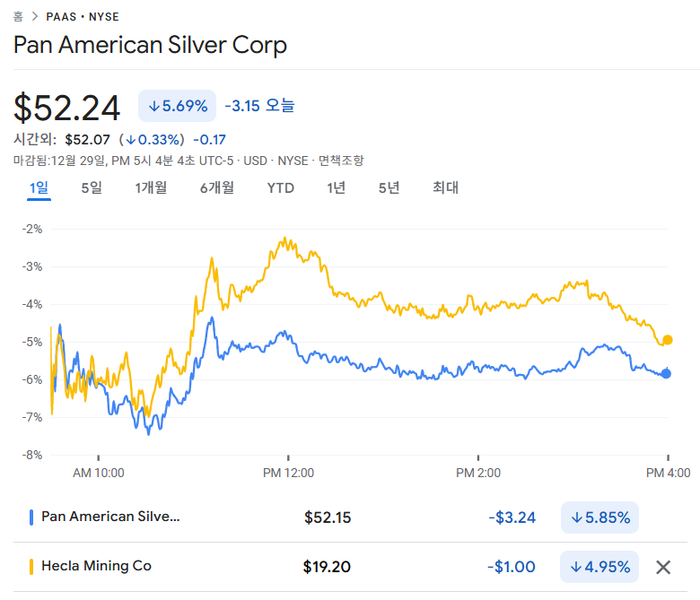Open the Hecla Mining Co row
The width and height of the screenshot is (700, 600).
point(97,566)
